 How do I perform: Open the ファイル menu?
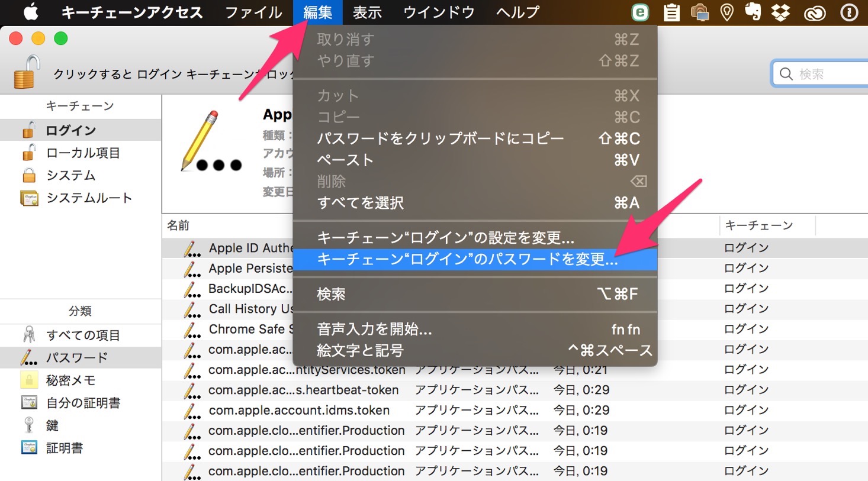pos(253,12)
